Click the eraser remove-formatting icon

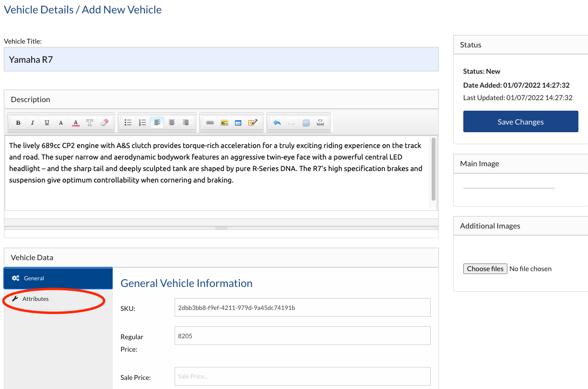click(104, 123)
